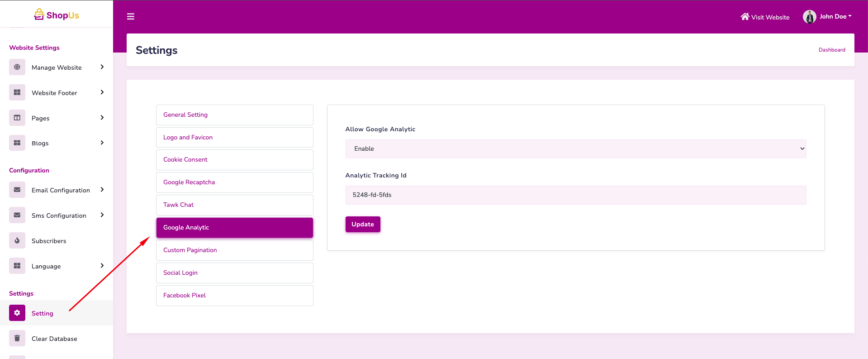This screenshot has height=359, width=868.
Task: Open the John Doe user menu
Action: pyautogui.click(x=827, y=17)
